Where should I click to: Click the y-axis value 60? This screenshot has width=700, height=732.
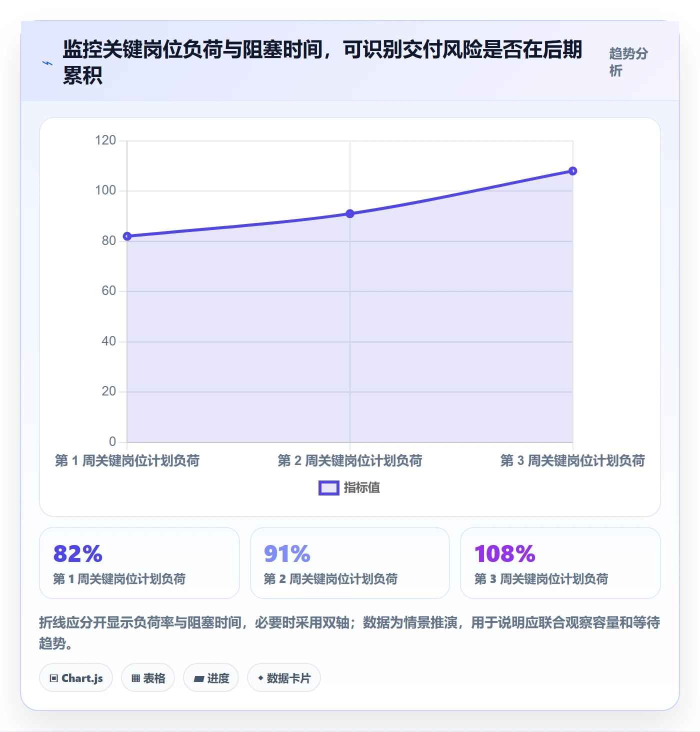[x=109, y=291]
